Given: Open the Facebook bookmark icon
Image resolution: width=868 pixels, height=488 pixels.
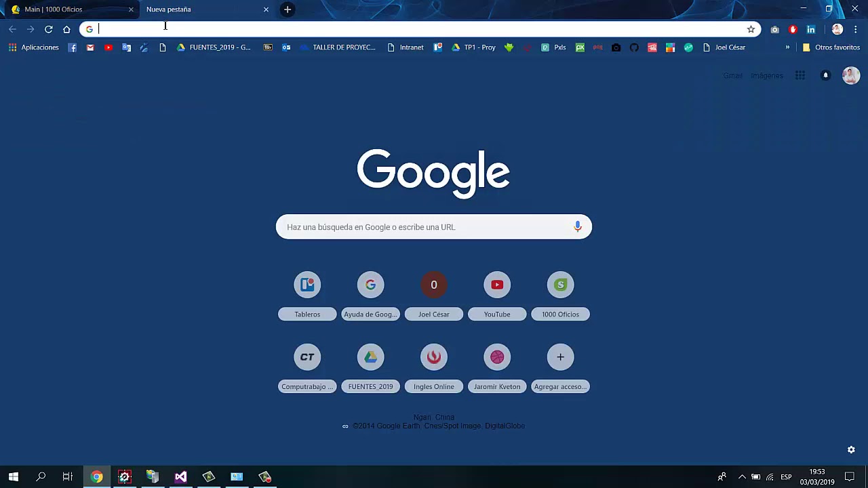Looking at the screenshot, I should tap(73, 47).
